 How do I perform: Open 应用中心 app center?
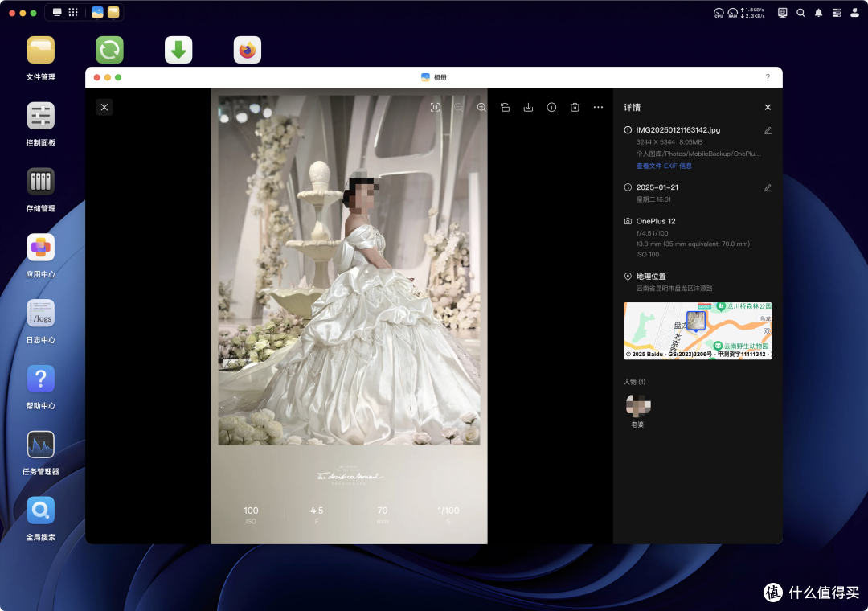[40, 256]
